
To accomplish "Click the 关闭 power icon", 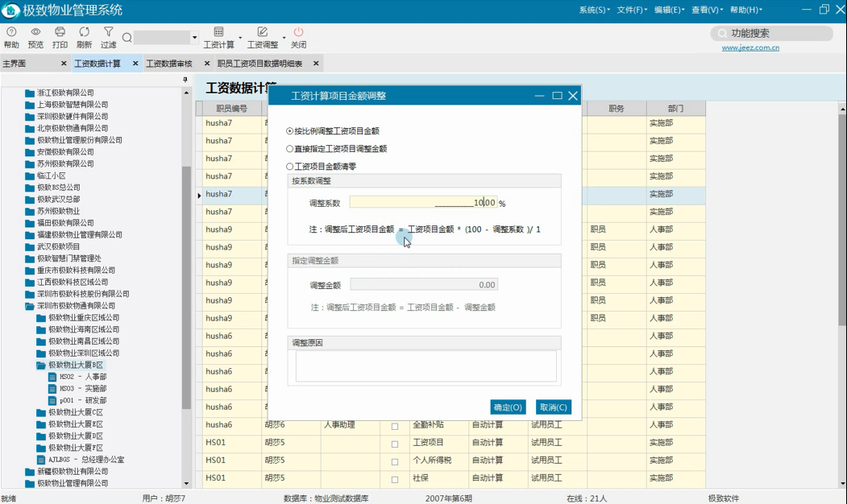I will 298,32.
